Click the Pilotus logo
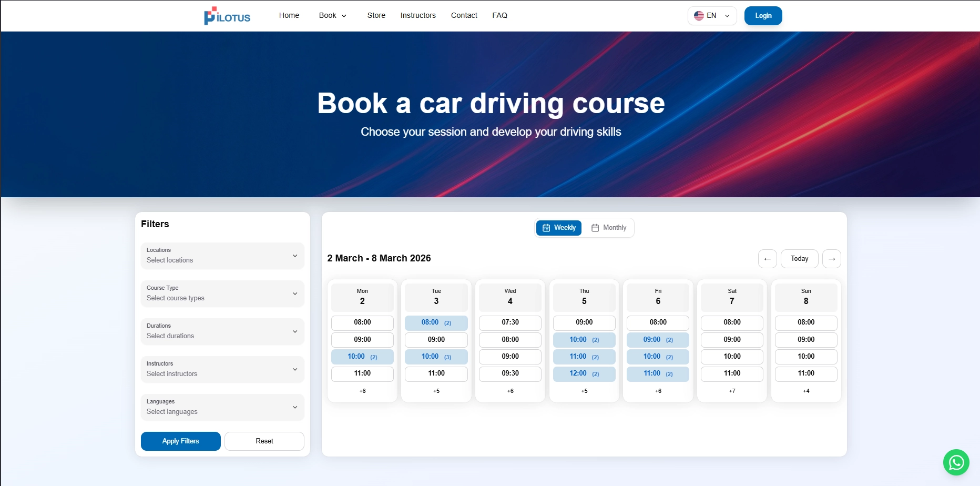Screen dimensions: 980x486 click(x=227, y=16)
